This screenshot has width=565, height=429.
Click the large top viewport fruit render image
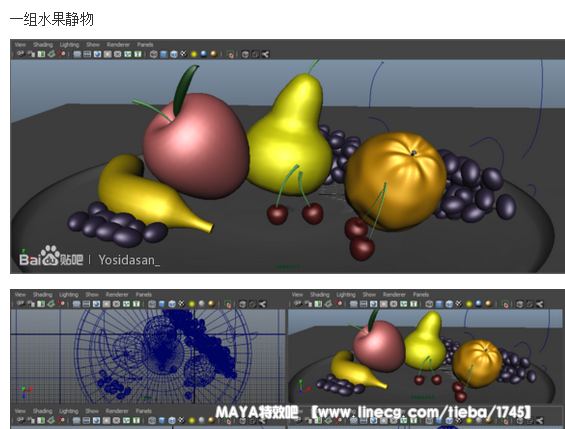288,166
